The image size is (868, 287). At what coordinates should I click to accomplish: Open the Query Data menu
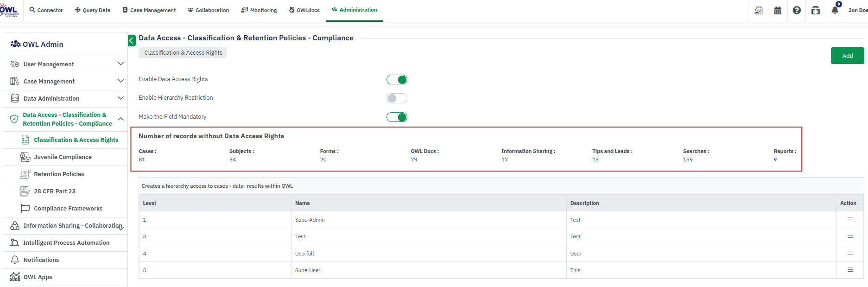[93, 10]
